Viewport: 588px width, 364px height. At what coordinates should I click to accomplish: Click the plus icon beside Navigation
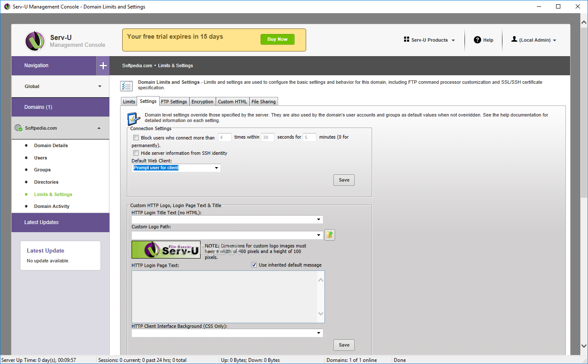tap(103, 66)
